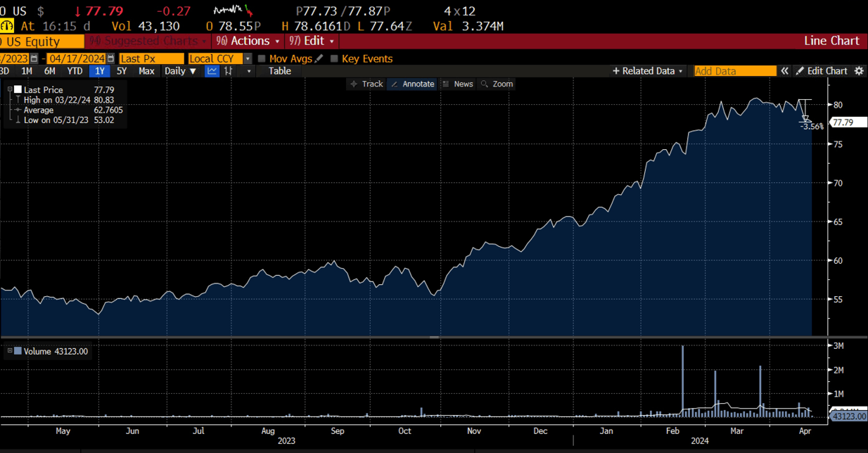Click the -0.27 price change value

pyautogui.click(x=173, y=11)
